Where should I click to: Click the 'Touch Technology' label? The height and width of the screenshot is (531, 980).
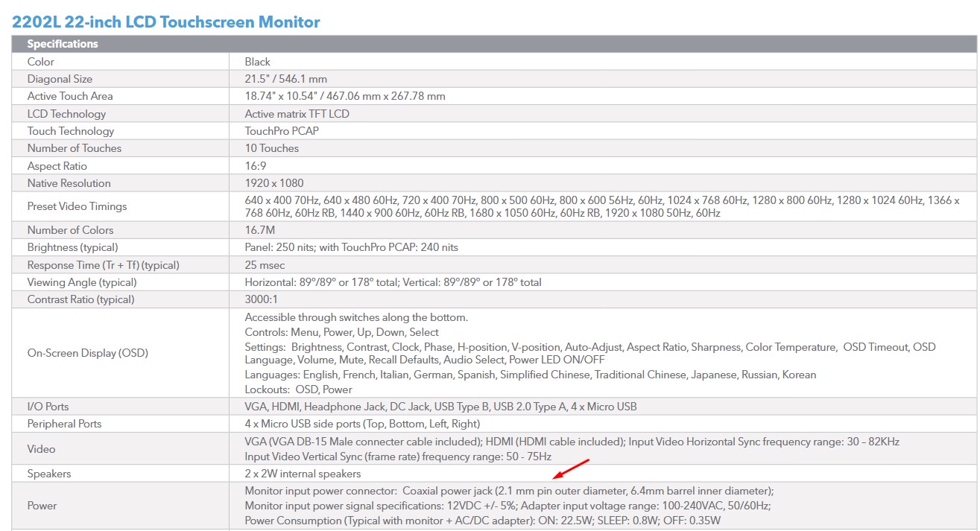tap(71, 131)
